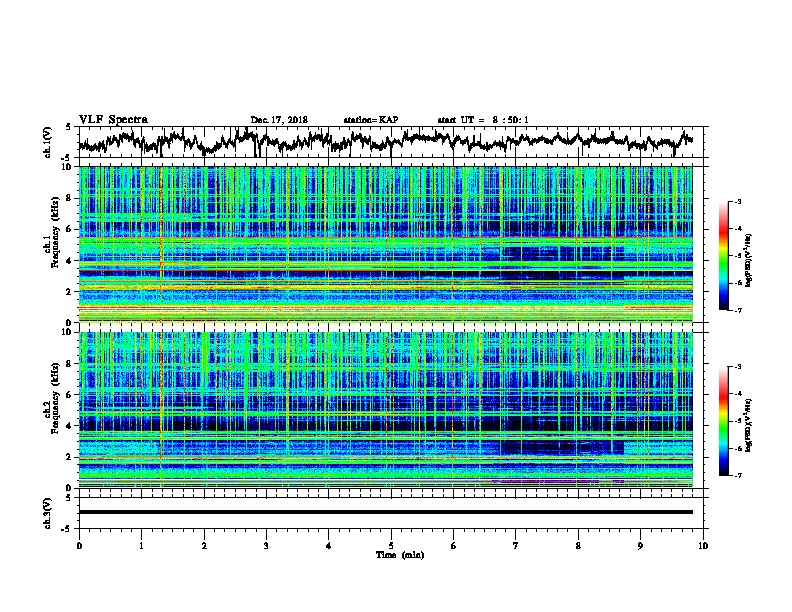The height and width of the screenshot is (612, 792).
Task: Click the "VLF Spectra" plot title
Action: pos(113,119)
